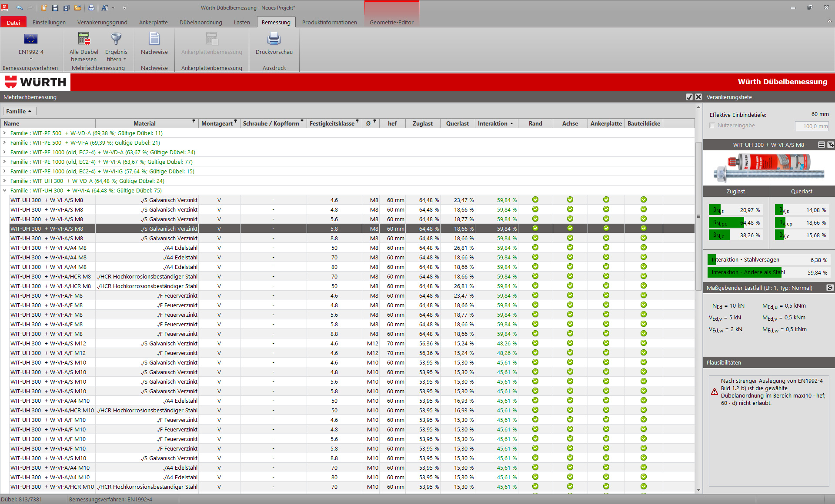Click the export icon in Maßgebender Lastfall header
This screenshot has height=504, width=835.
830,288
